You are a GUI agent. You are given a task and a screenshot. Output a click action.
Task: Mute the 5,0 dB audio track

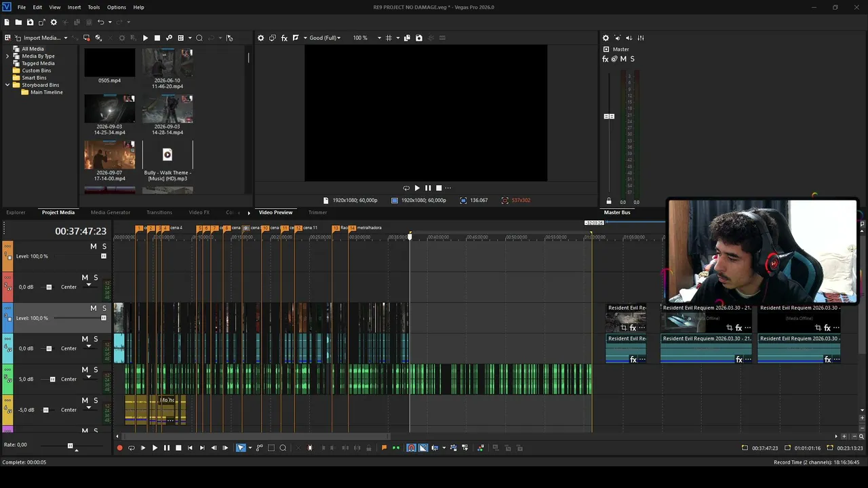[x=85, y=370]
